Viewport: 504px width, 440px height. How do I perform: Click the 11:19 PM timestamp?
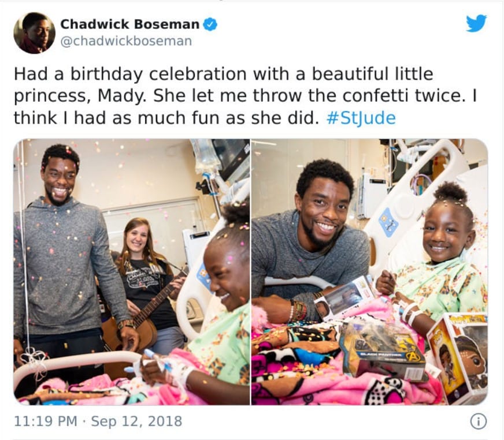pos(46,422)
